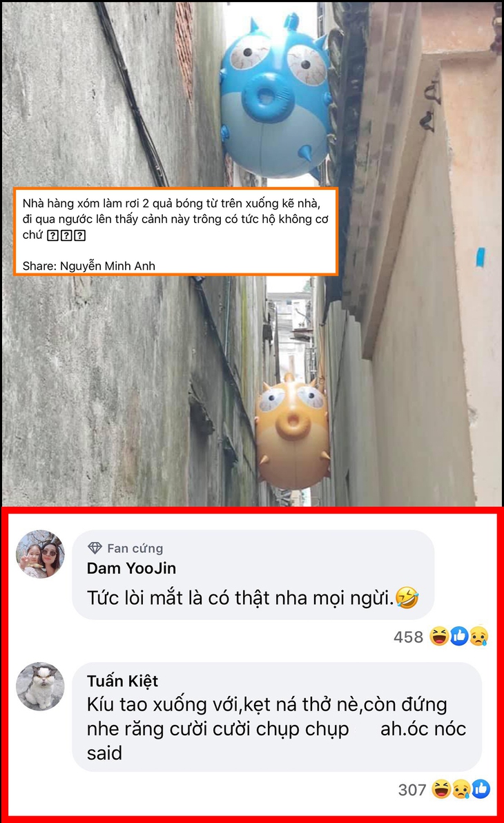Click the Sad reaction beside 458
The height and width of the screenshot is (823, 504).
(478, 636)
